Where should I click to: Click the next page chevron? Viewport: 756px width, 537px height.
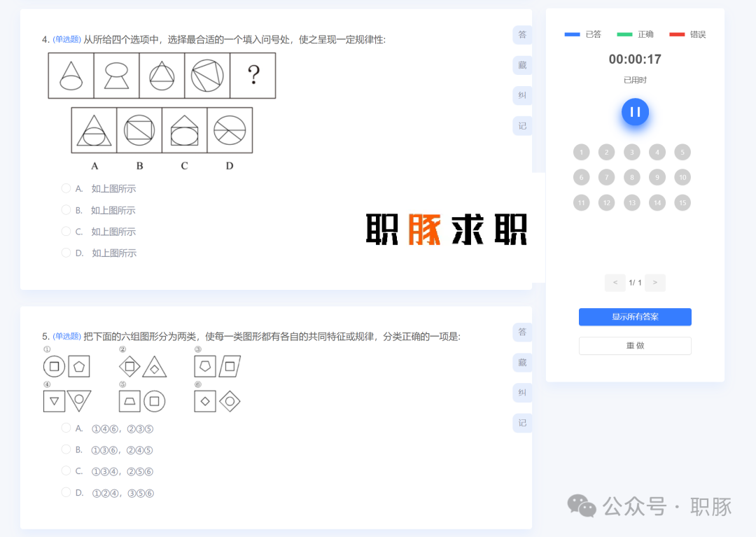(654, 282)
